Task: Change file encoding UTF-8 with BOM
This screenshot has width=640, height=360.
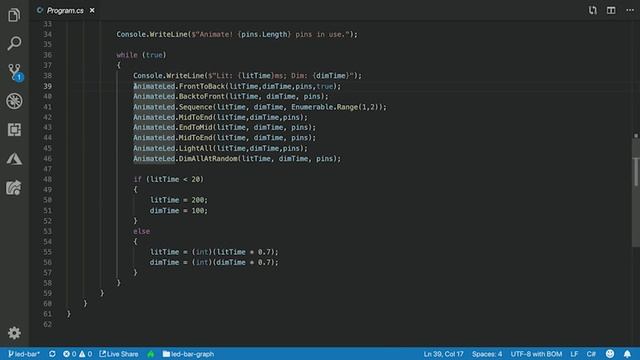Action: click(536, 354)
